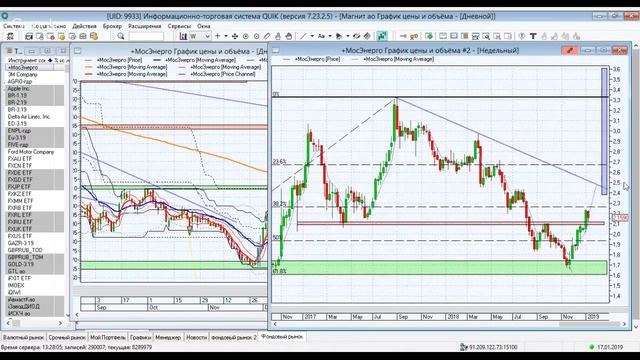
Task: Focus the toolbar search input field
Action: [146, 36]
